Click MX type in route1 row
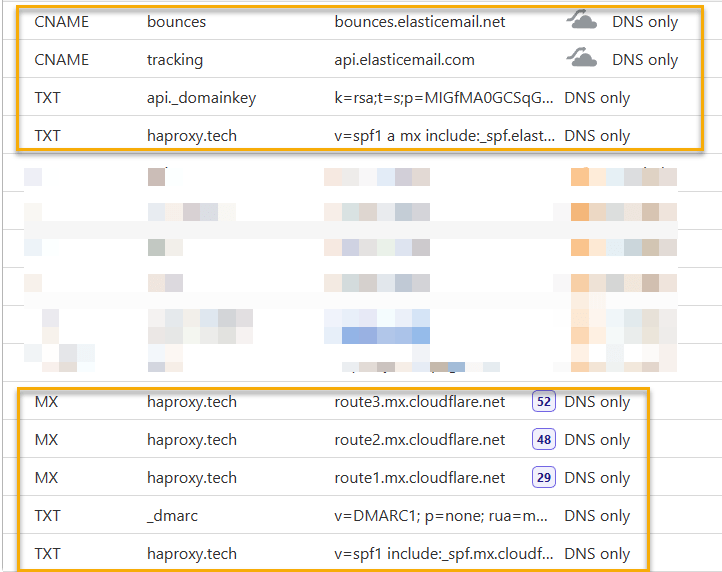Image resolution: width=722 pixels, height=572 pixels. coord(47,478)
